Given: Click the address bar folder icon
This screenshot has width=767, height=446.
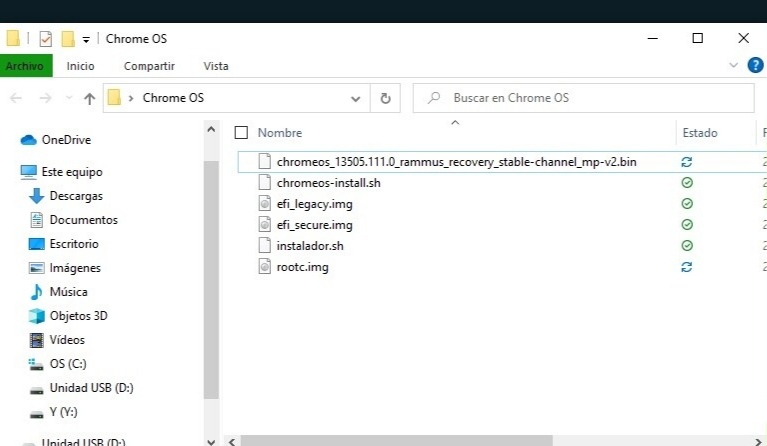Looking at the screenshot, I should point(114,97).
